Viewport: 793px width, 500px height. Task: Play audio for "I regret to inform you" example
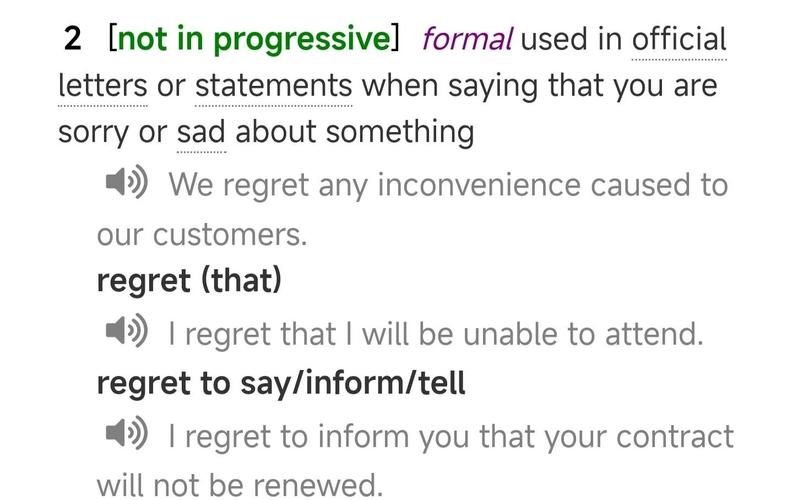(x=126, y=435)
